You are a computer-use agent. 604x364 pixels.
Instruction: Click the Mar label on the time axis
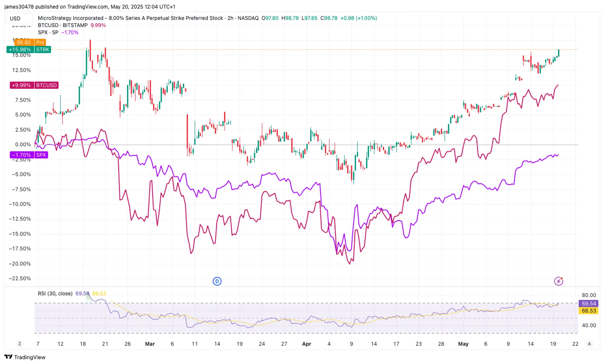[x=150, y=344]
